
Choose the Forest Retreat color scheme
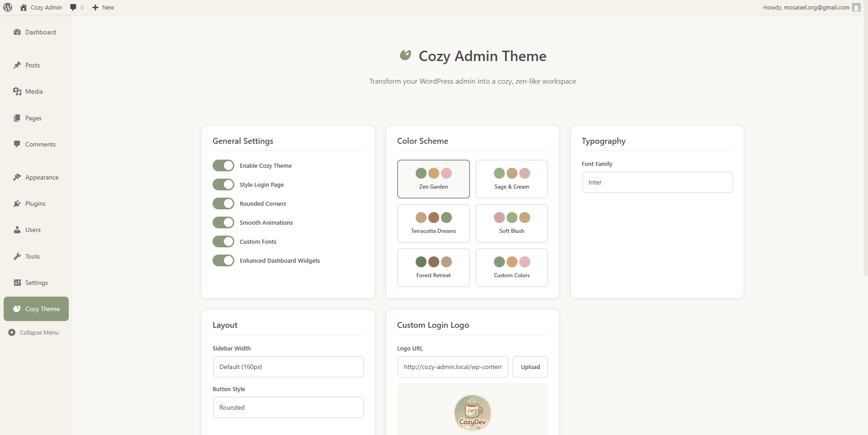[x=433, y=268]
